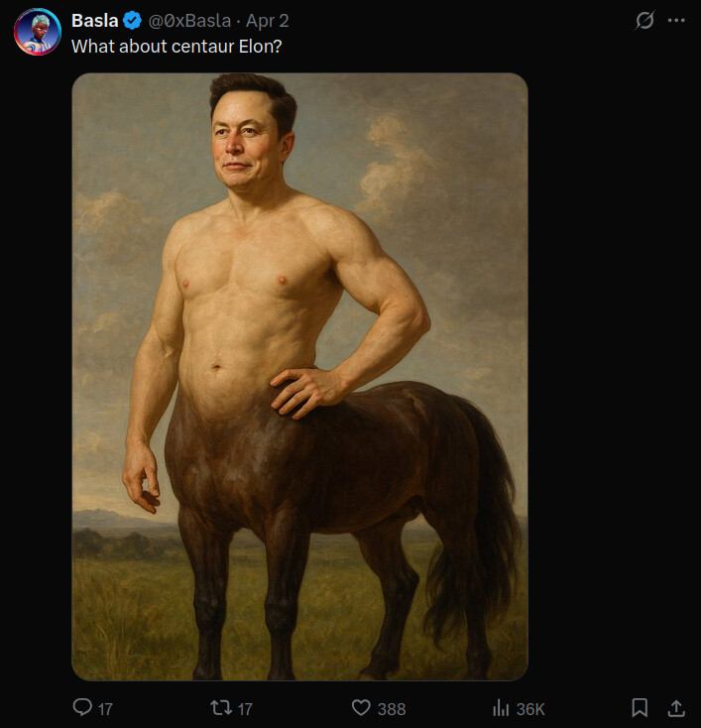Open the three-dot more options menu
The image size is (701, 728).
point(676,20)
